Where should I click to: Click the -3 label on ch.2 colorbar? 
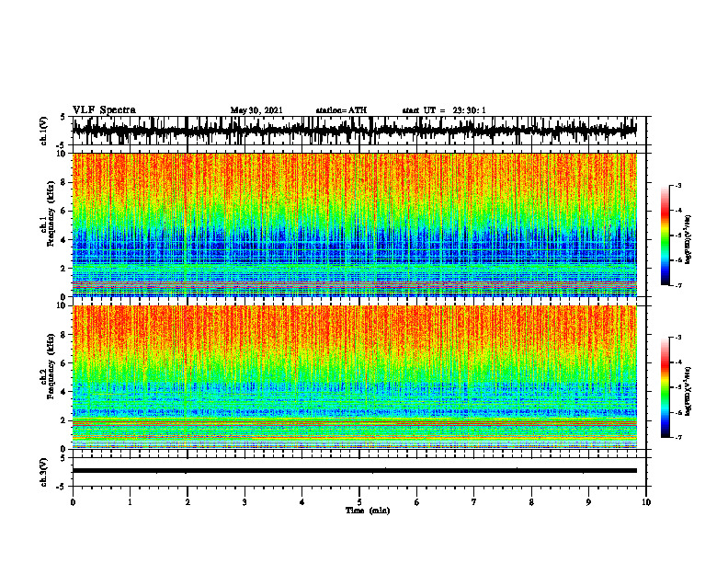click(x=678, y=338)
